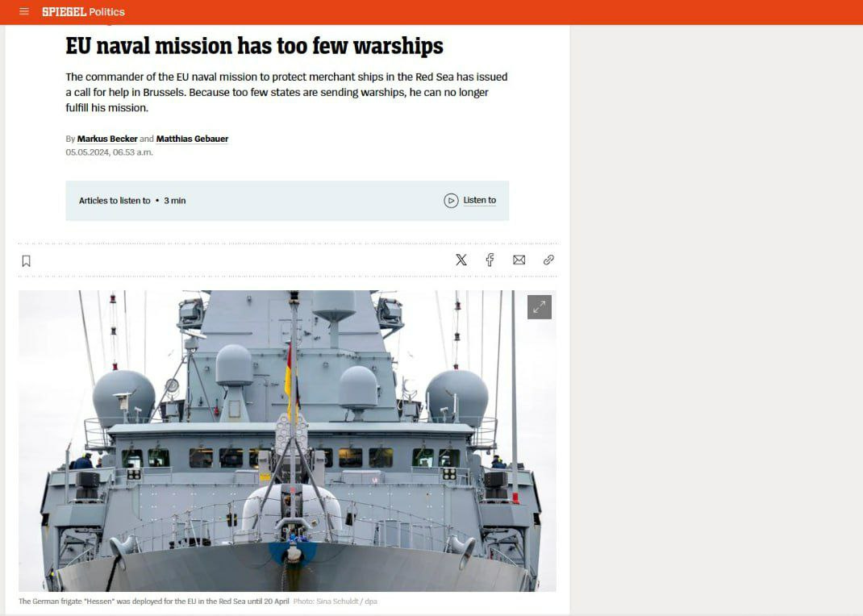Image resolution: width=863 pixels, height=616 pixels.
Task: Select the headline 'EU naval mission has too few warships'
Action: click(254, 46)
